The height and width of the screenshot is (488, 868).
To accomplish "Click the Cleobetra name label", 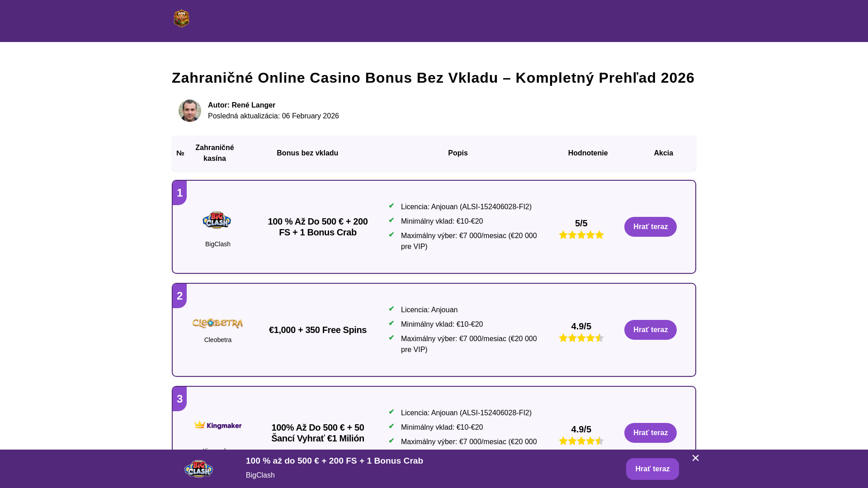I will click(218, 340).
